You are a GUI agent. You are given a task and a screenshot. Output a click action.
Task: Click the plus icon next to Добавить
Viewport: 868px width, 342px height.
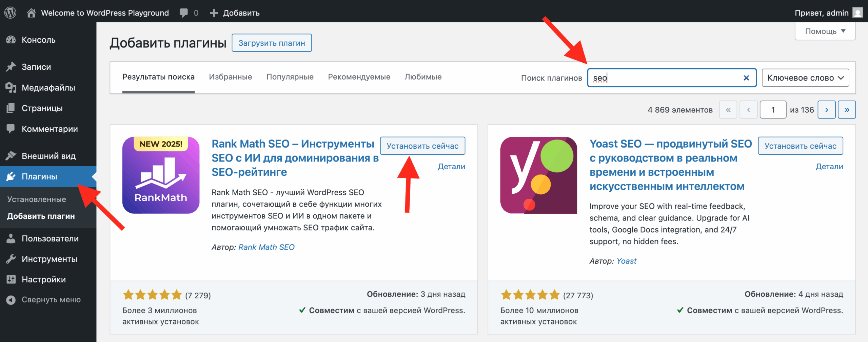(x=214, y=13)
